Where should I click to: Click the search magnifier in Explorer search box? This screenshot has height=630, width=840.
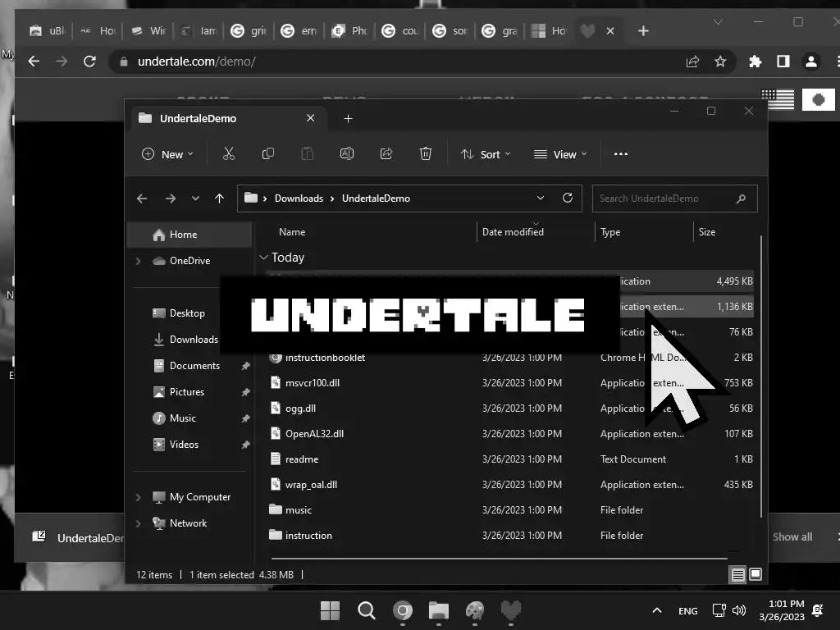741,199
